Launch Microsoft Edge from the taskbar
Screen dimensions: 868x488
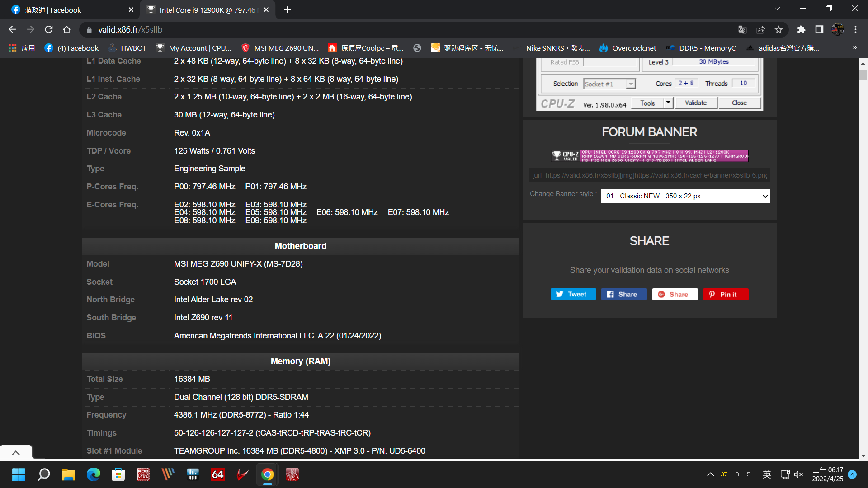(x=94, y=474)
